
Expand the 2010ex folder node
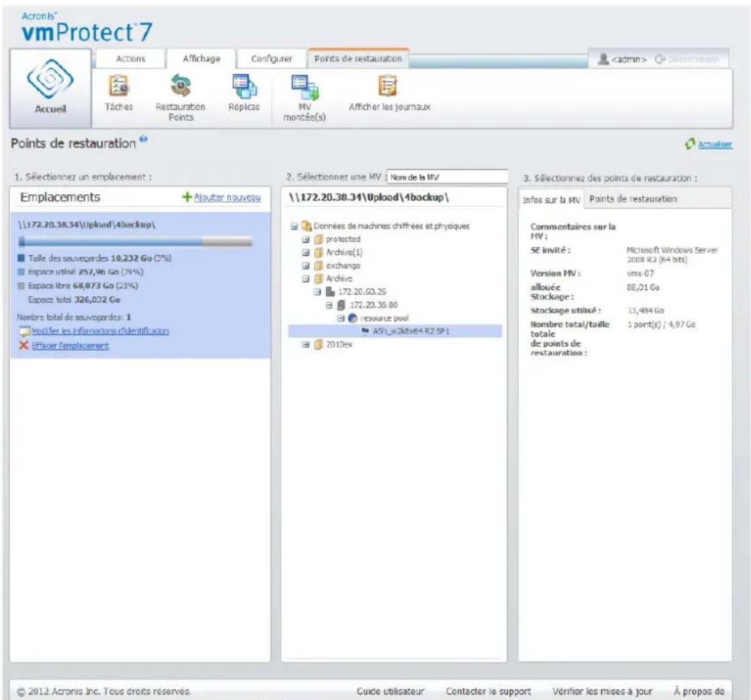click(306, 345)
